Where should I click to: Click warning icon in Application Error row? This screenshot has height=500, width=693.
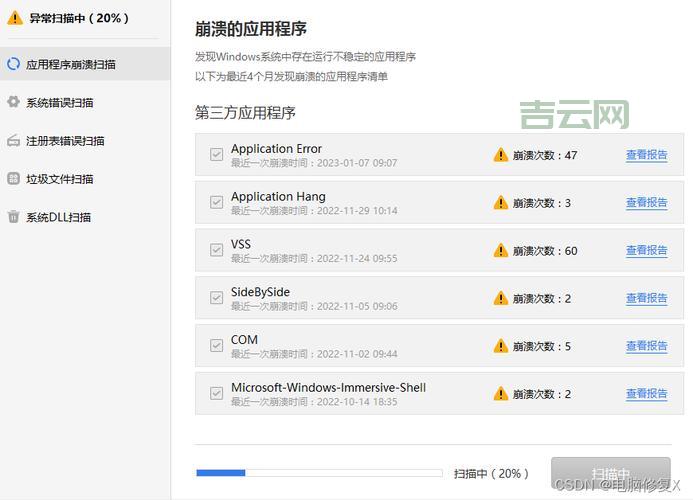[x=500, y=155]
